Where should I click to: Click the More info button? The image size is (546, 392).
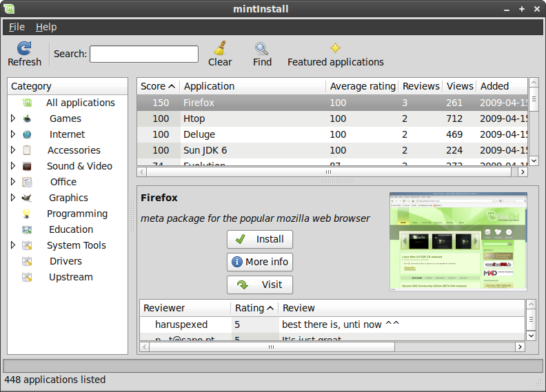click(x=260, y=262)
